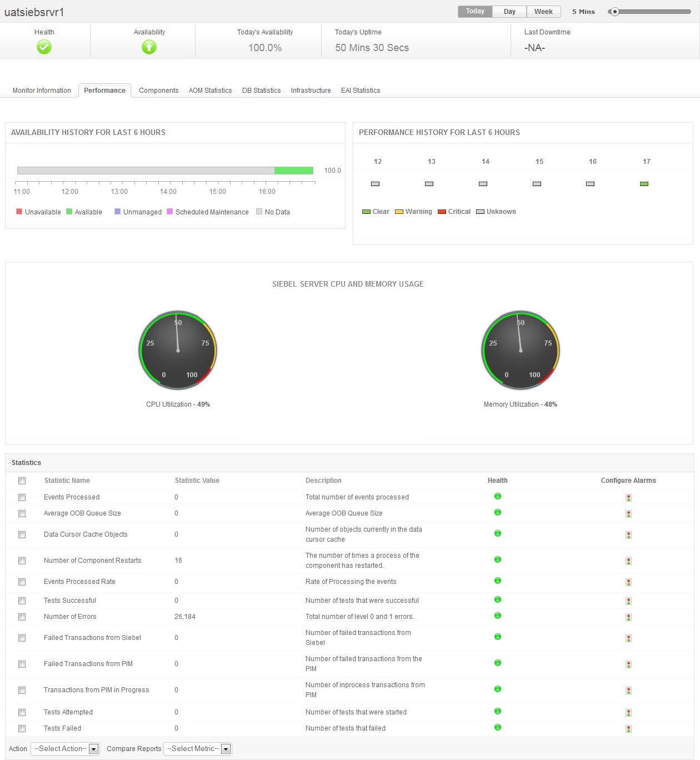Select the checkbox for the Events Processed row
This screenshot has height=760, width=700.
(x=22, y=497)
